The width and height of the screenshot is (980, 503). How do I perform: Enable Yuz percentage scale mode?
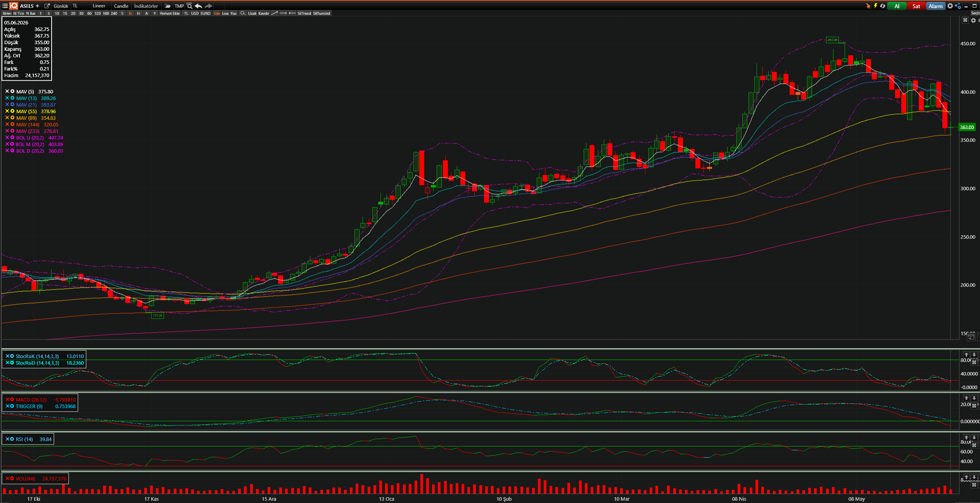[x=233, y=13]
